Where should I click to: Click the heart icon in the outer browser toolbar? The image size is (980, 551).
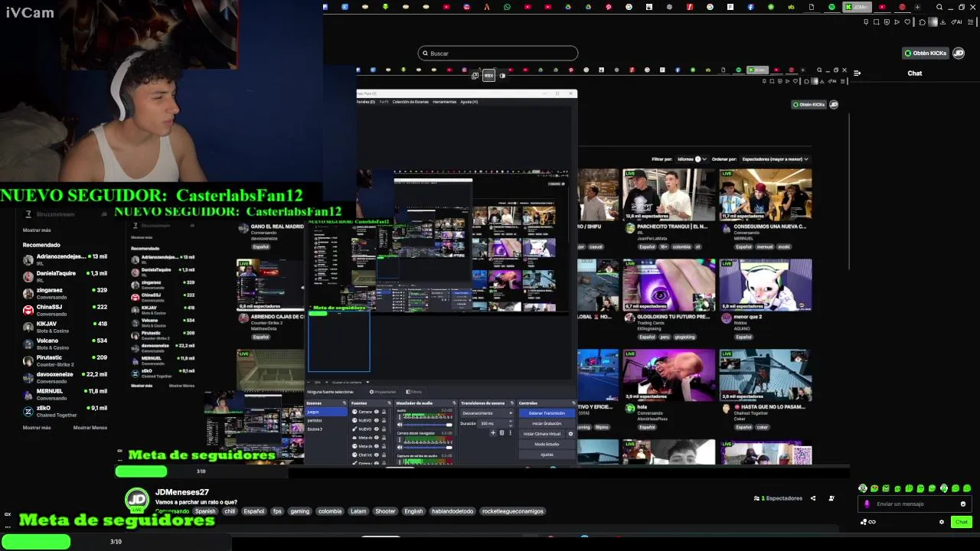[x=907, y=22]
